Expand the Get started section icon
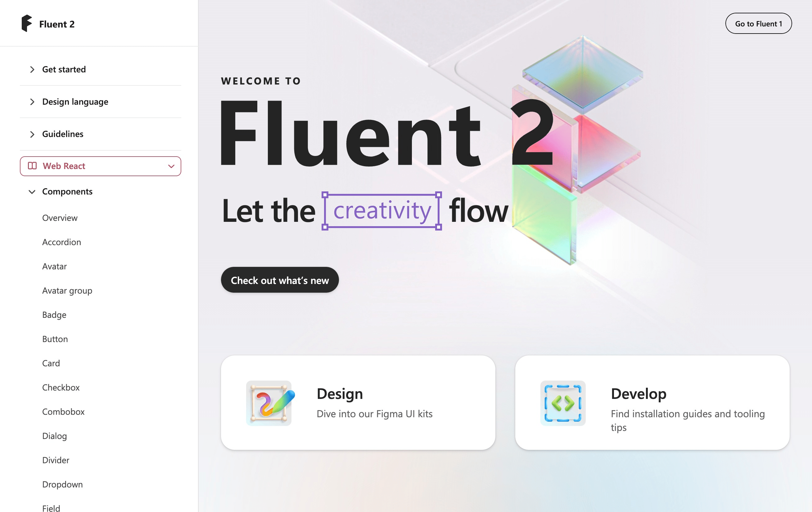 (x=32, y=70)
